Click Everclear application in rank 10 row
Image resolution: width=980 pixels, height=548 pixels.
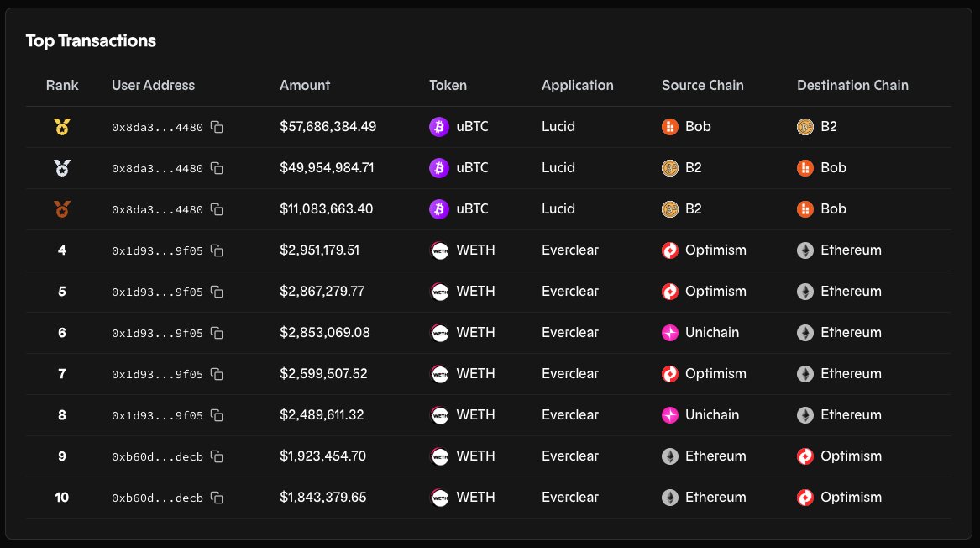570,498
